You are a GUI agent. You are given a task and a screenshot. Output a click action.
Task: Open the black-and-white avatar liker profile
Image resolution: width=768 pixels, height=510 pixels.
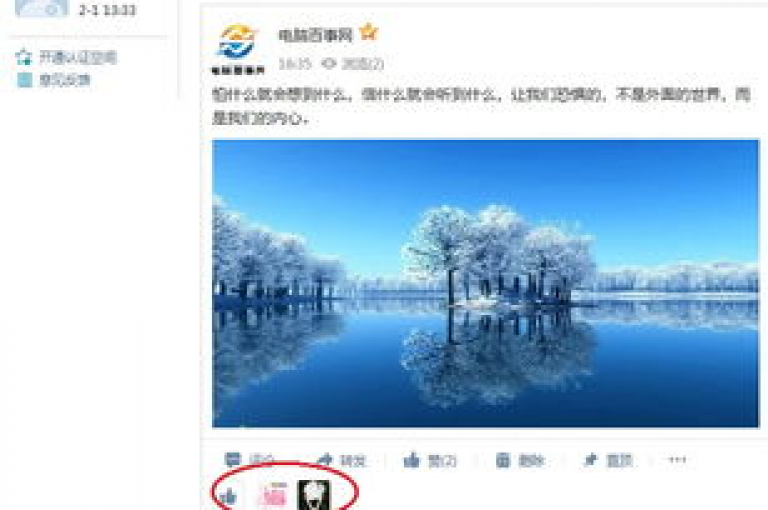(x=314, y=495)
